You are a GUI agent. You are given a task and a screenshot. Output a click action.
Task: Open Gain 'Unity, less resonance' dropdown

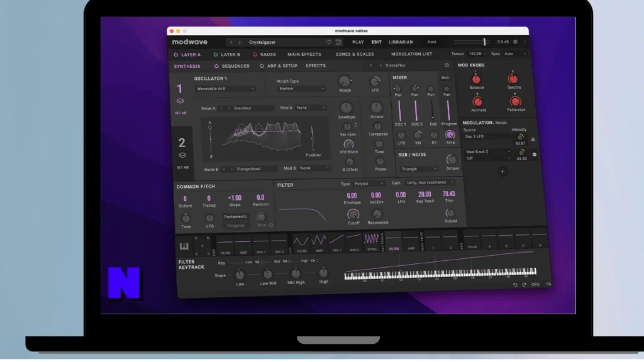click(x=430, y=183)
